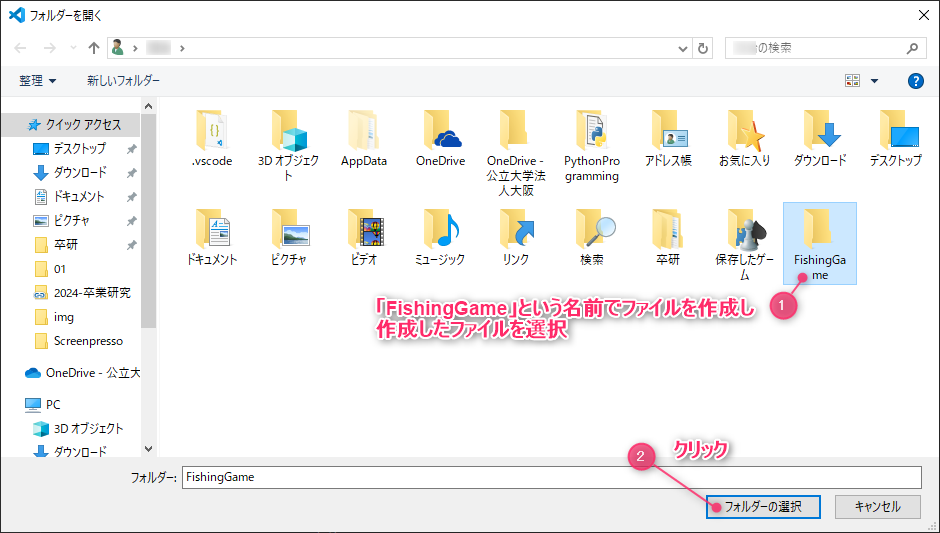940x533 pixels.
Task: Open the PythonProgramming folder icon
Action: click(x=591, y=130)
